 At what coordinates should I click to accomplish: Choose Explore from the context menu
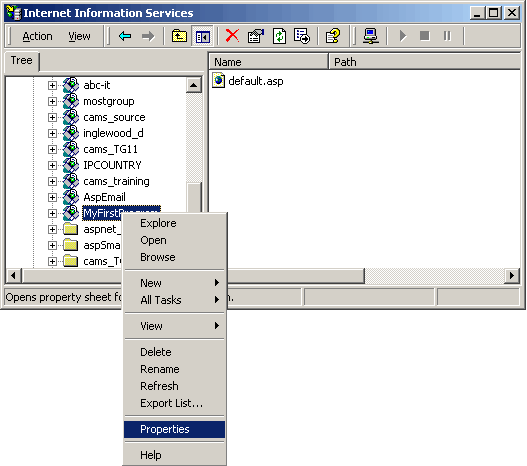(x=174, y=223)
